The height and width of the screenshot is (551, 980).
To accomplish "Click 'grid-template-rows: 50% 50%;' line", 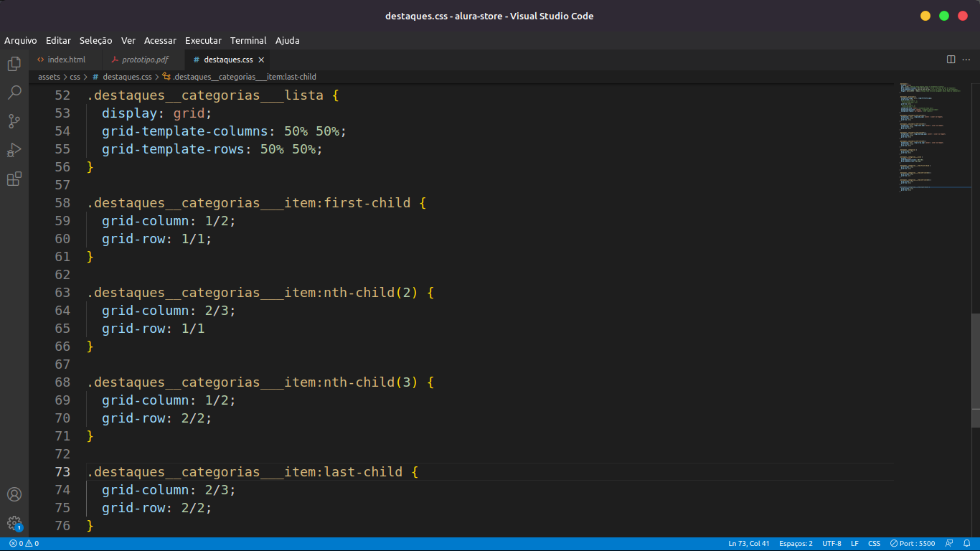I will pos(212,149).
